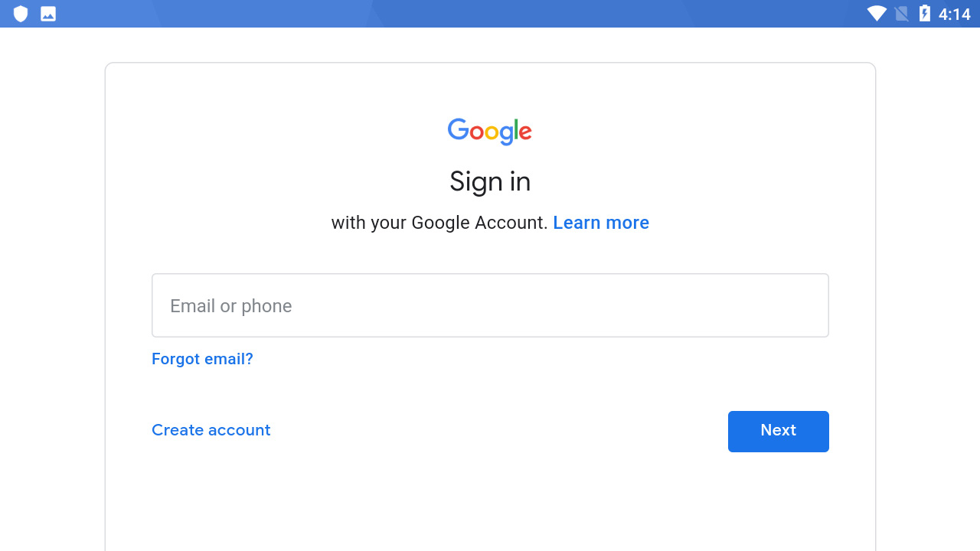Open the Learn more link
980x551 pixels.
601,223
